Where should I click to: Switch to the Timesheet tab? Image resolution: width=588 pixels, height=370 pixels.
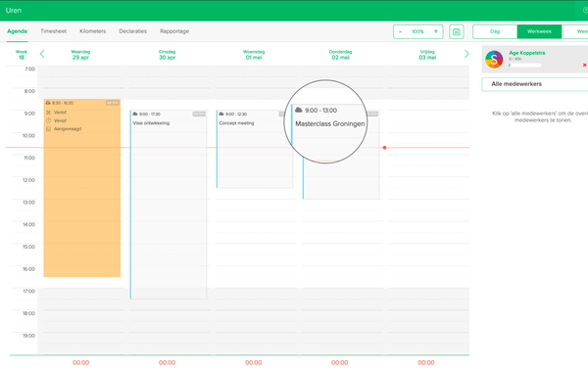coord(53,31)
